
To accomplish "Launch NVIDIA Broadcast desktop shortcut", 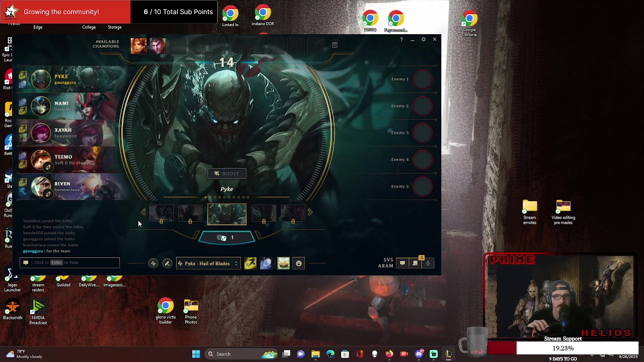I will (38, 312).
